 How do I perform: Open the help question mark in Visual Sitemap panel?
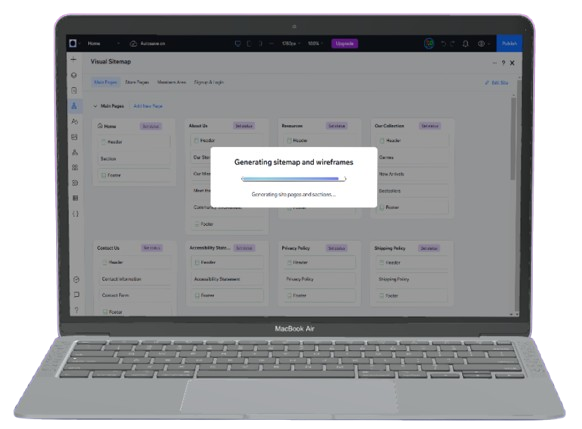point(503,63)
